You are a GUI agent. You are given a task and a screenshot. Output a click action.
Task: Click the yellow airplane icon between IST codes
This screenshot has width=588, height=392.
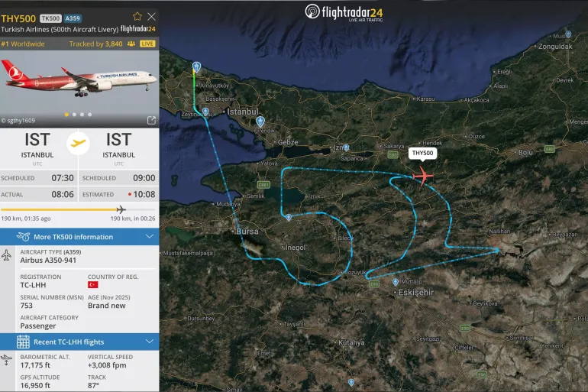tap(79, 143)
